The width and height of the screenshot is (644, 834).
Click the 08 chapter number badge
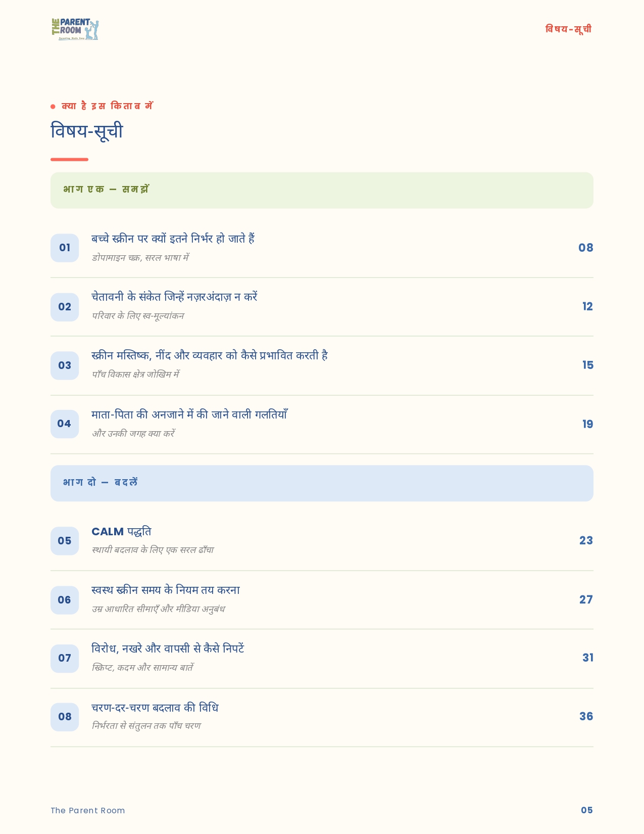[x=65, y=717]
